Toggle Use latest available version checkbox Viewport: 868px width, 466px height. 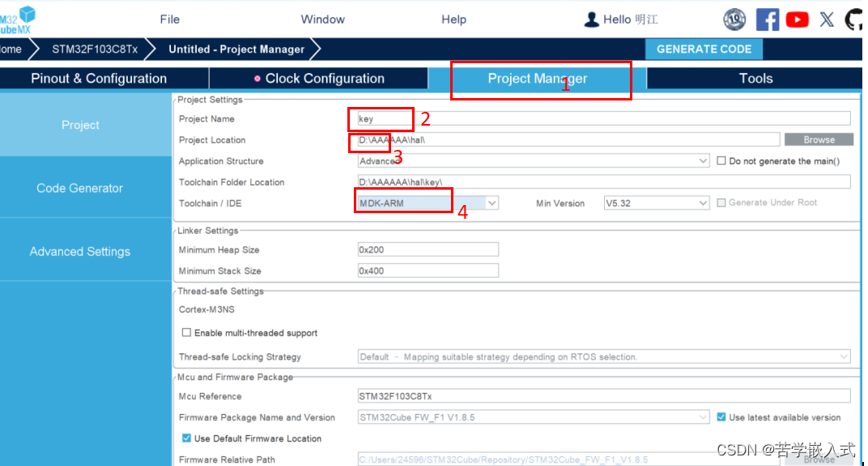tap(721, 417)
